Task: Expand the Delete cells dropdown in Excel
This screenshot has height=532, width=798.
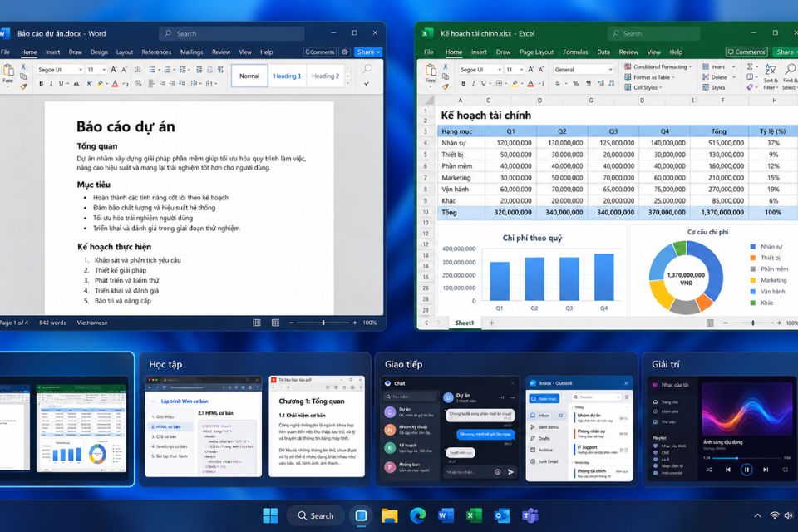Action: tap(733, 76)
